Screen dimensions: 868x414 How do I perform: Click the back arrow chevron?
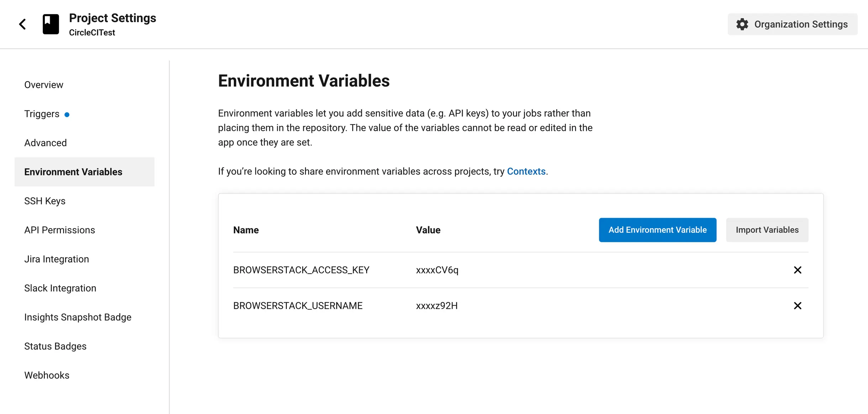[22, 24]
